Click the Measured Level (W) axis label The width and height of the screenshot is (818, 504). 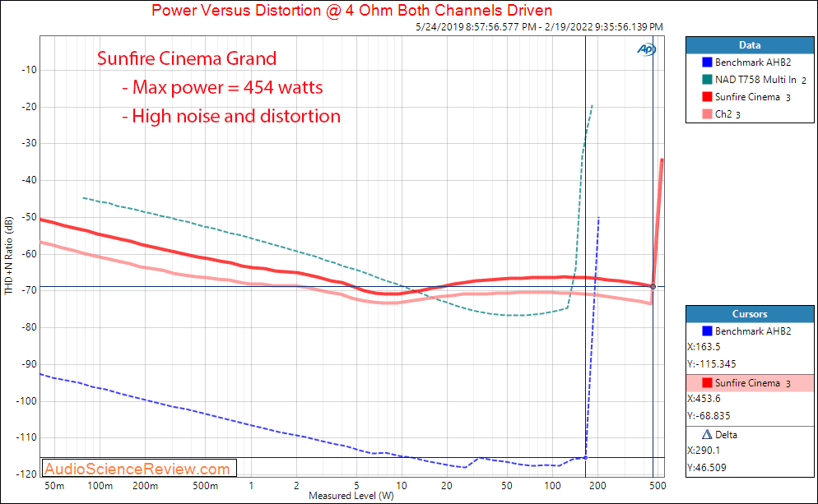(x=351, y=495)
